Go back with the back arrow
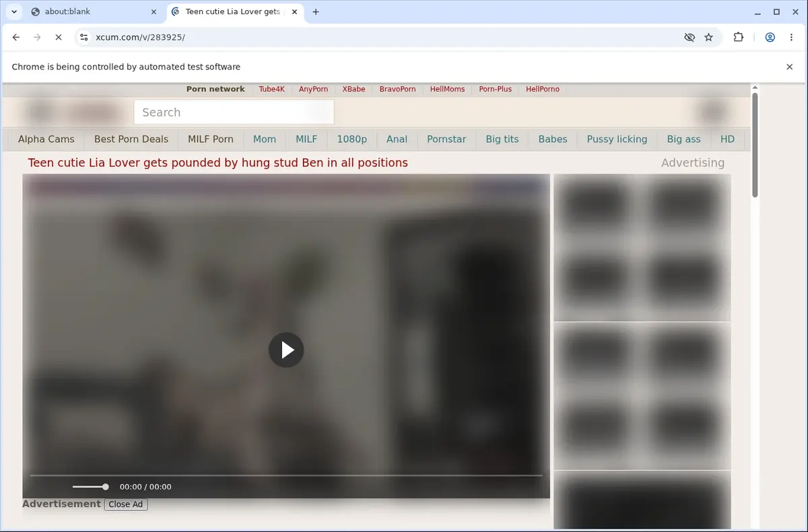Screen dimensions: 808x532 16,37
